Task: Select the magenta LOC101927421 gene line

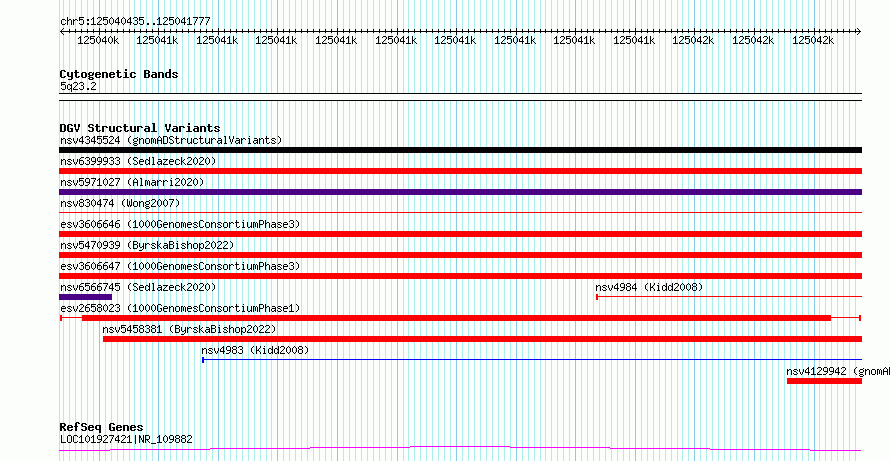Action: pyautogui.click(x=460, y=449)
